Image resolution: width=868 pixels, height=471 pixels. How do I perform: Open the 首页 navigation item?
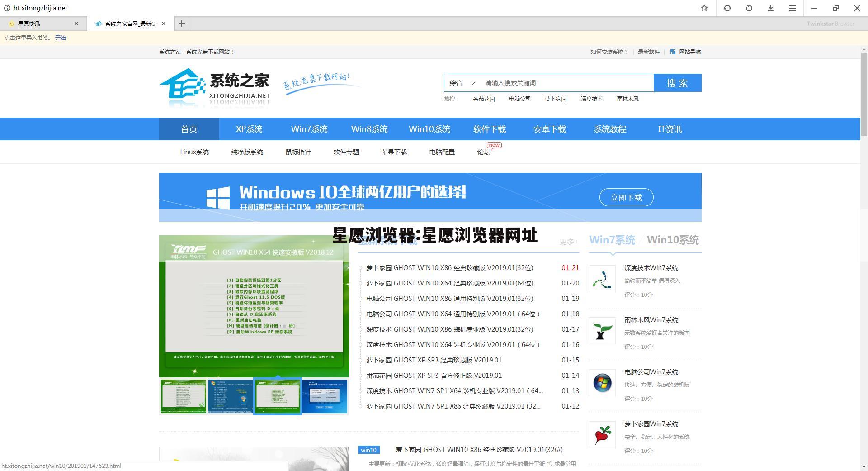pos(189,129)
